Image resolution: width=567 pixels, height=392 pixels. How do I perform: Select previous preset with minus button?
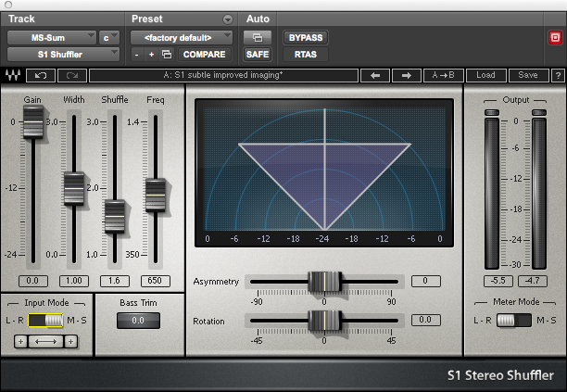pos(137,55)
